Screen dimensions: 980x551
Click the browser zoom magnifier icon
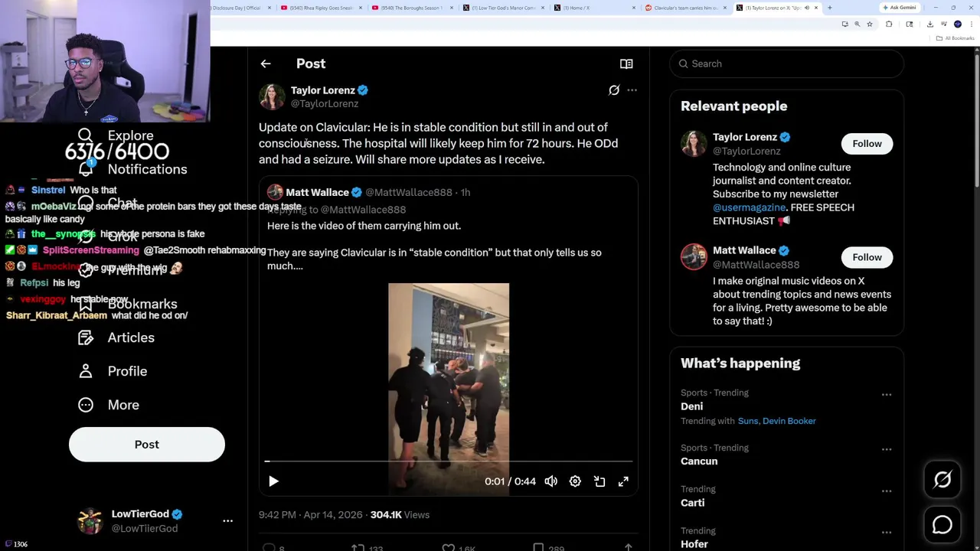coord(857,24)
